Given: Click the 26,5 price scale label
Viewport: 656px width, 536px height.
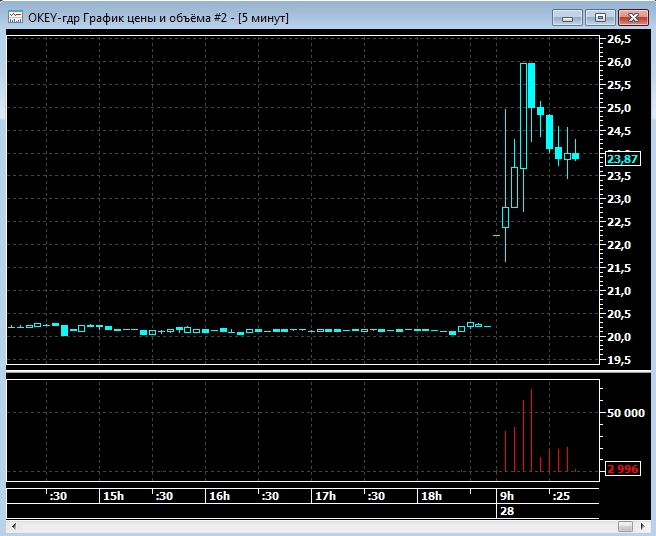Looking at the screenshot, I should (619, 39).
